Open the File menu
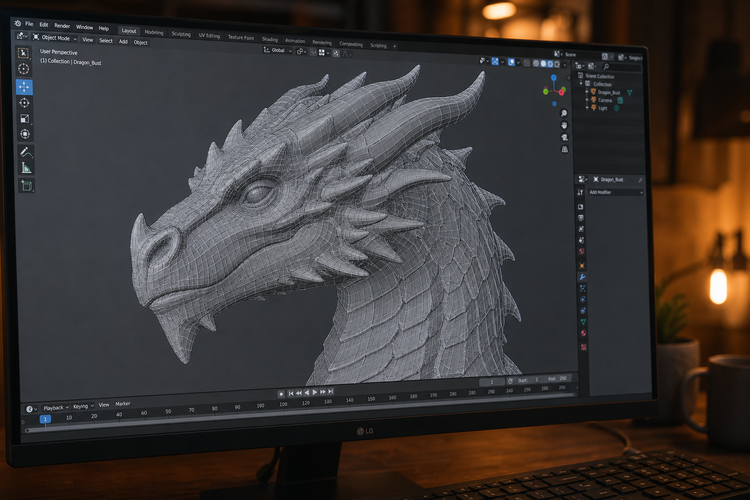This screenshot has height=500, width=750. pyautogui.click(x=29, y=24)
